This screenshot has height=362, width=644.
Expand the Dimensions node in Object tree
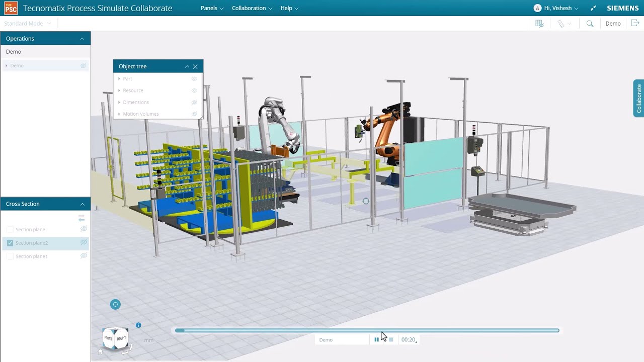coord(119,102)
